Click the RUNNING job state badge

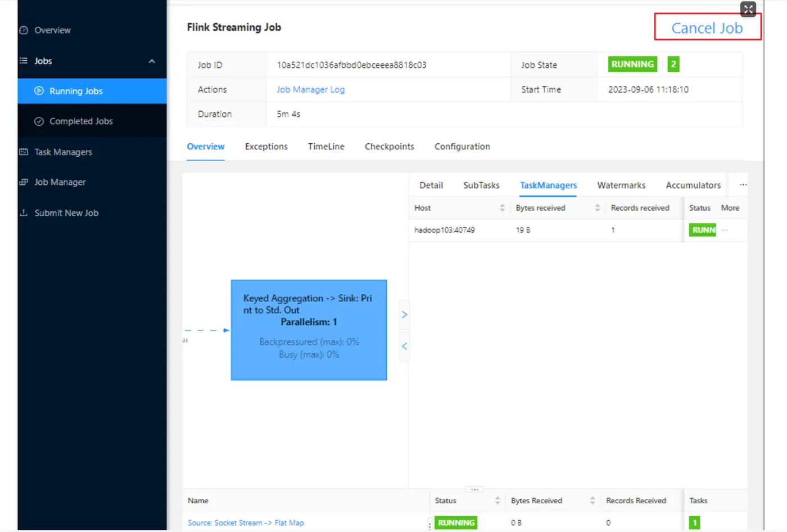[x=632, y=64]
